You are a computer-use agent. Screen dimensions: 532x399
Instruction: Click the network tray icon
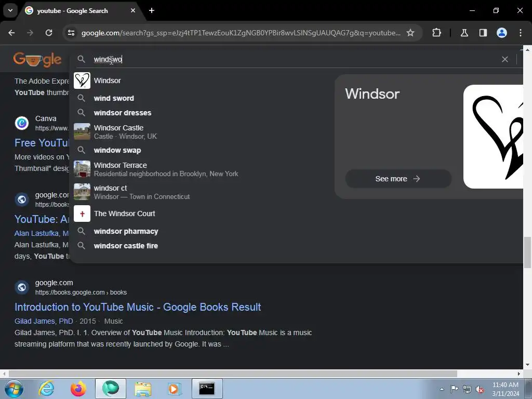(467, 389)
